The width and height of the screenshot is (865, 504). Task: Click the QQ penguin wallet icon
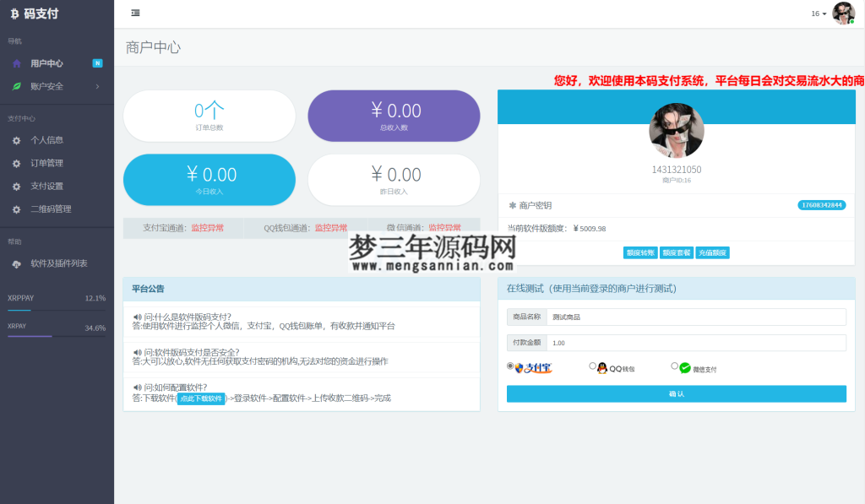point(602,368)
